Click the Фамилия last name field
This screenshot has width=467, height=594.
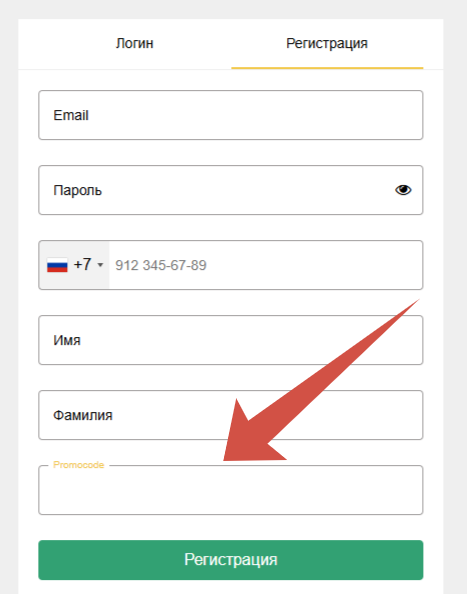click(231, 415)
